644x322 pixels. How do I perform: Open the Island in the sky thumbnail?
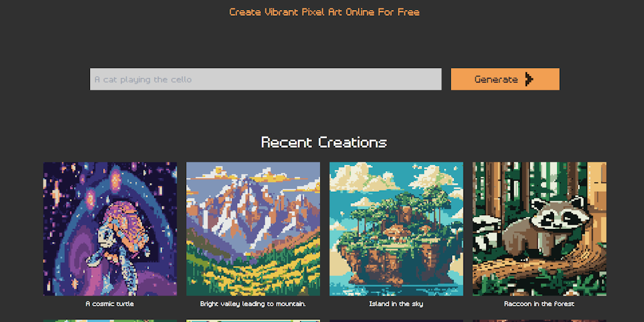[x=396, y=229]
